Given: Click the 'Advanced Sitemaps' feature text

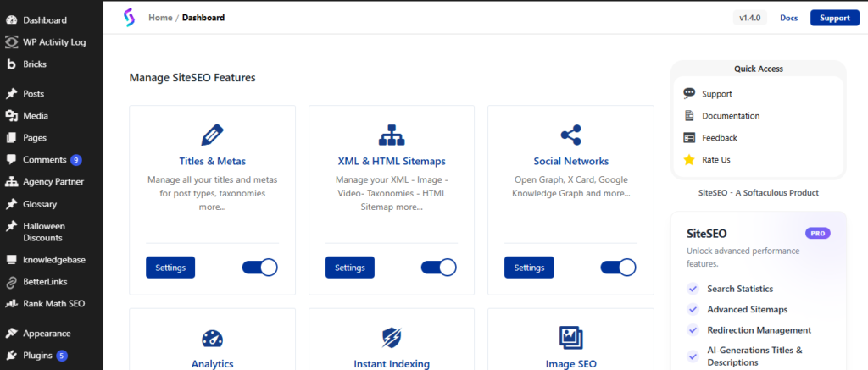Looking at the screenshot, I should [747, 310].
